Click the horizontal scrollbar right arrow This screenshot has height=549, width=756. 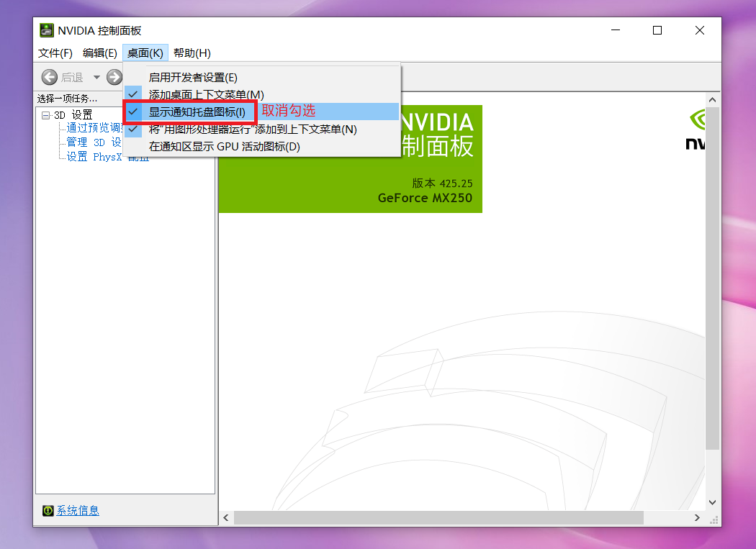(697, 517)
